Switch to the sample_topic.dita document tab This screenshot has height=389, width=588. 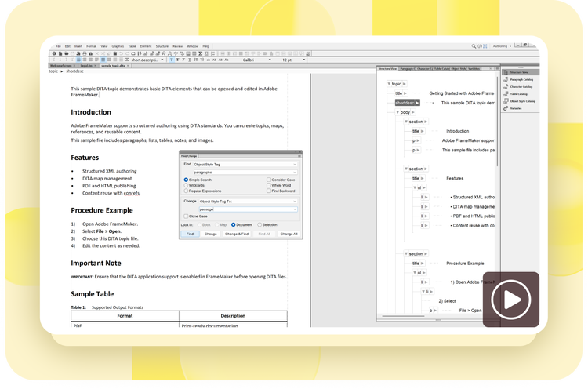click(114, 66)
